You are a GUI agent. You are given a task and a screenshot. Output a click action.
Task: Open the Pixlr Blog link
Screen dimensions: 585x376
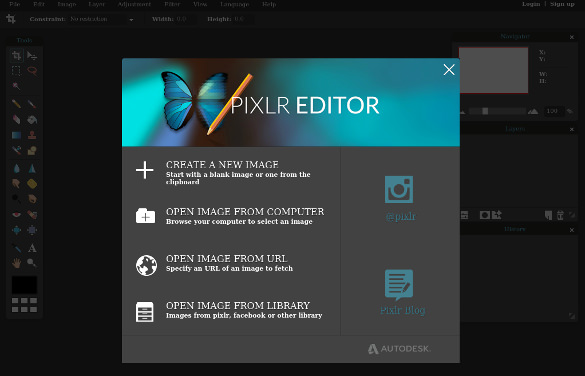403,292
